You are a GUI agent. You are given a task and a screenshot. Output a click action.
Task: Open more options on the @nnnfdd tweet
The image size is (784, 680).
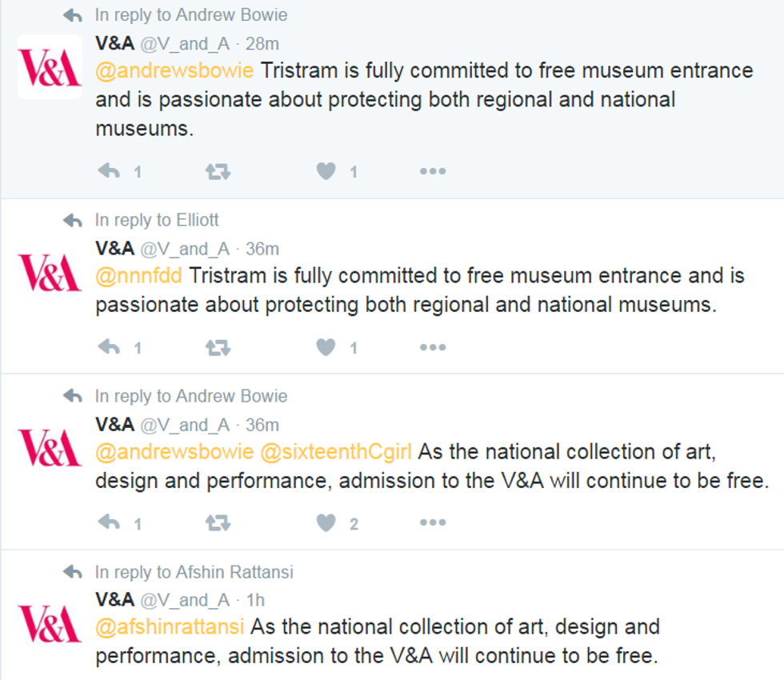point(433,347)
